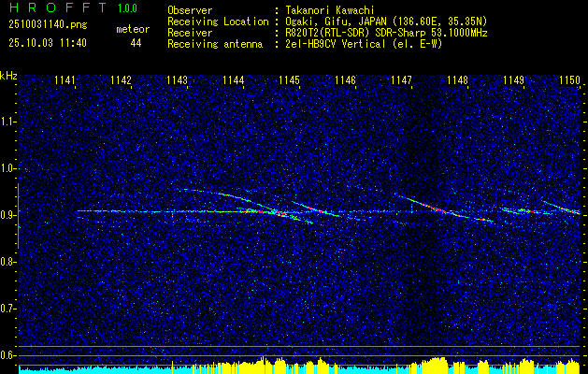Click meteor echo trail near 1150
The height and width of the screenshot is (374, 588).
(561, 207)
